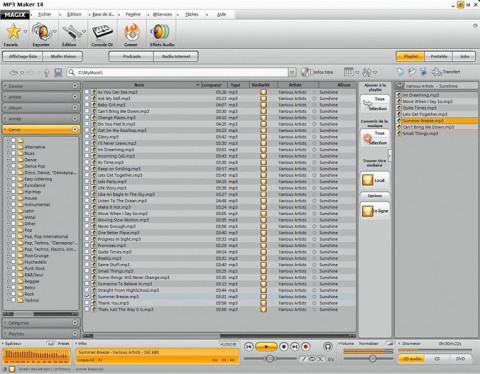Click the Graver burn disc icon
Viewport: 480px width, 374px height.
pyautogui.click(x=131, y=32)
